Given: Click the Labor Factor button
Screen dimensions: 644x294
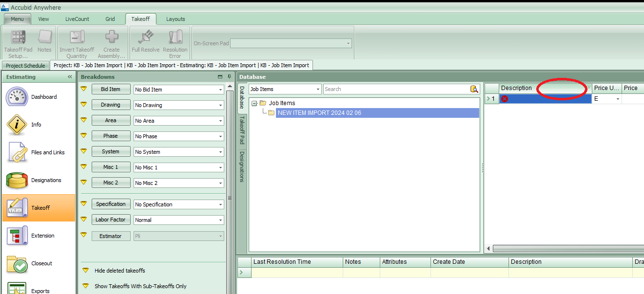Looking at the screenshot, I should 111,220.
